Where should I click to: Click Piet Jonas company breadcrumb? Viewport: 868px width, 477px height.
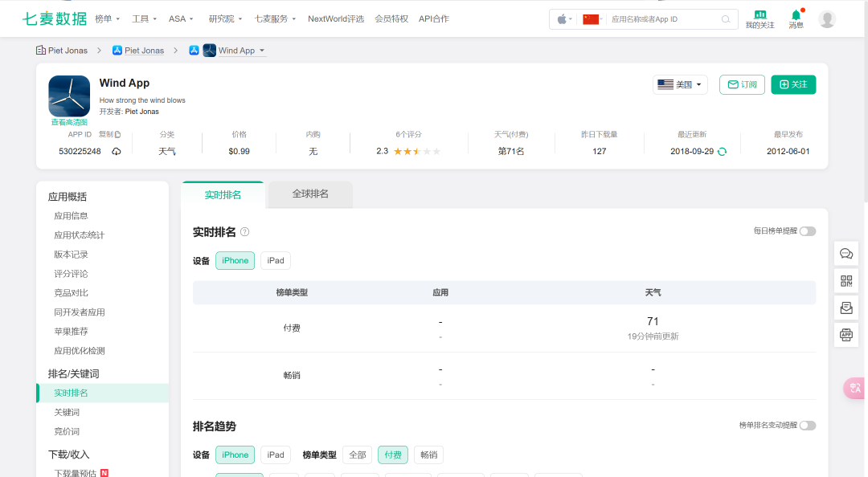tap(62, 51)
